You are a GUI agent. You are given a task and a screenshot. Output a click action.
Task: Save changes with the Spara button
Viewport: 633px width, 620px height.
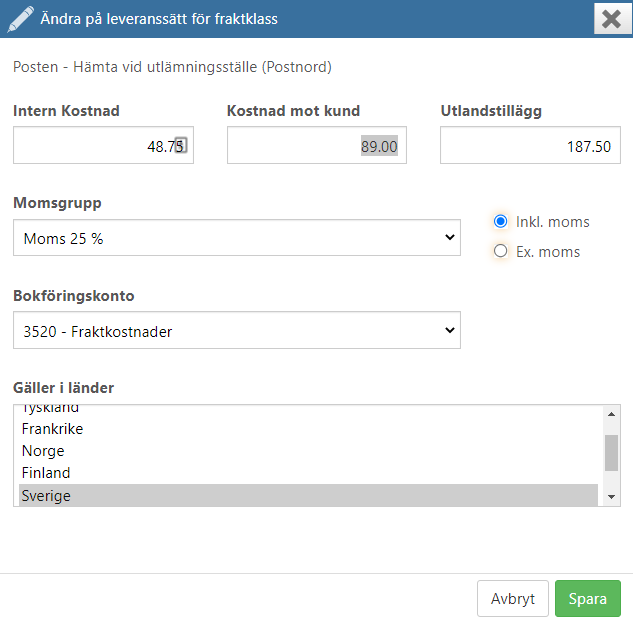pyautogui.click(x=588, y=599)
